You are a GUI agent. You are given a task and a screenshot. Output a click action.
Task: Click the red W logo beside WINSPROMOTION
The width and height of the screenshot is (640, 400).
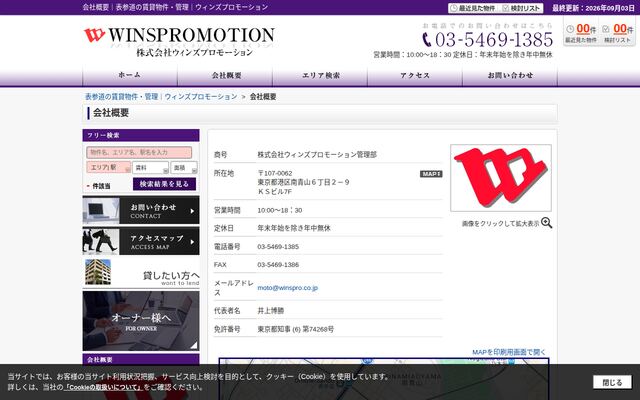pos(94,35)
